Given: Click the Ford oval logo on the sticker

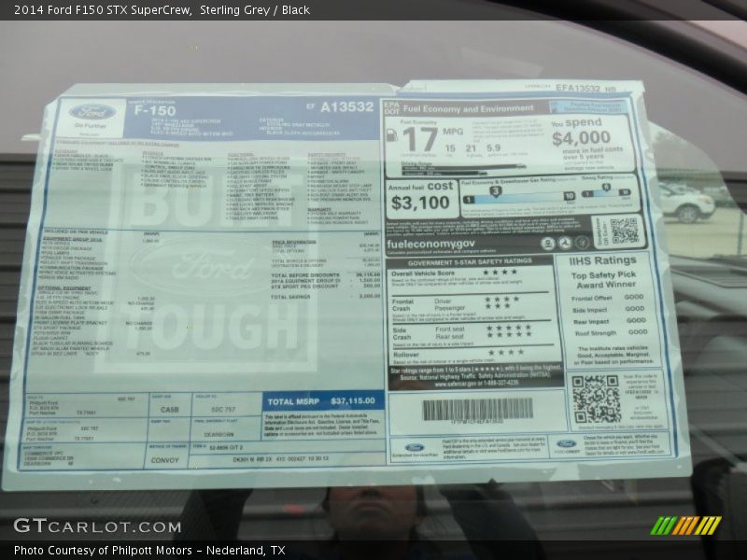Looking at the screenshot, I should pos(92,112).
